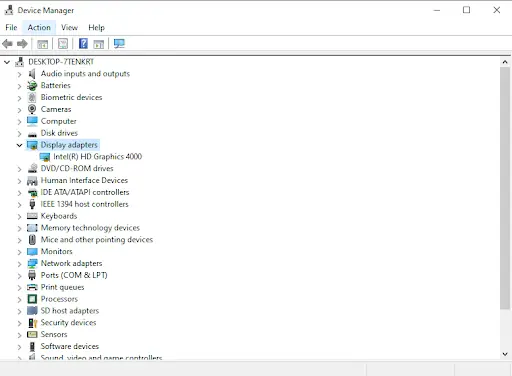This screenshot has height=376, width=512.
Task: Open the View menu
Action: (69, 27)
